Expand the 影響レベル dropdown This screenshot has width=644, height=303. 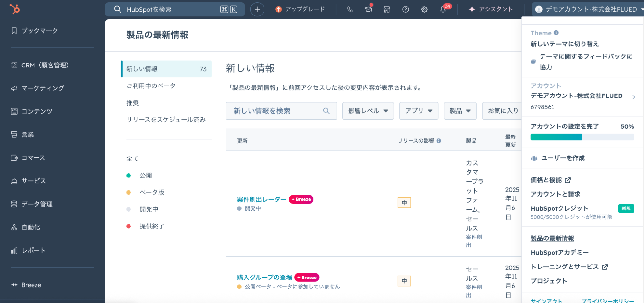tap(368, 111)
